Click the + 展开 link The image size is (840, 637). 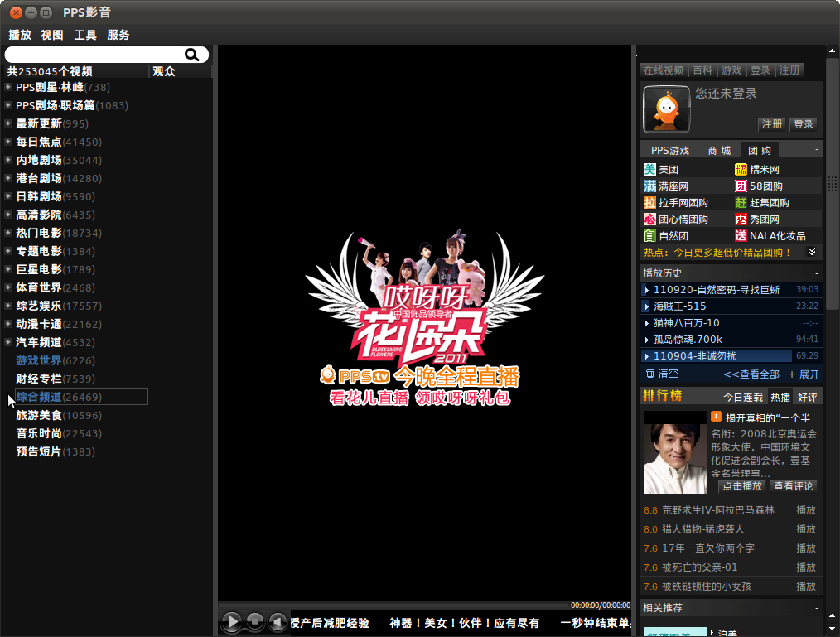(804, 374)
